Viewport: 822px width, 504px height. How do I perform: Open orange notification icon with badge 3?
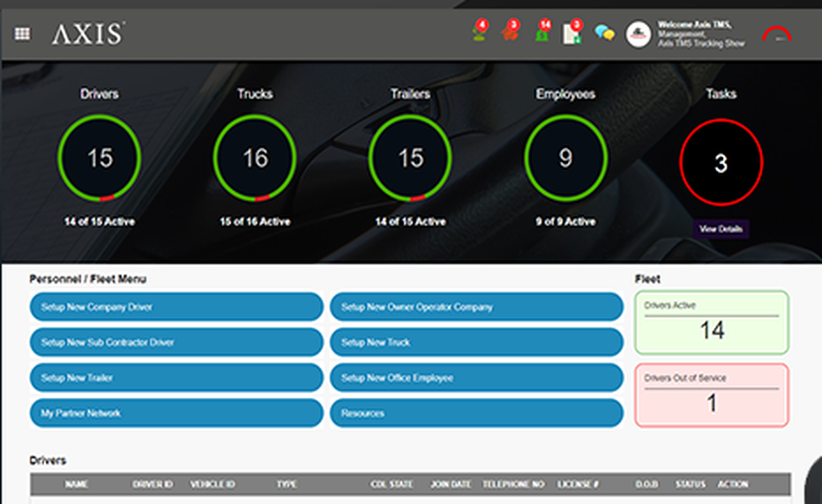pyautogui.click(x=510, y=31)
